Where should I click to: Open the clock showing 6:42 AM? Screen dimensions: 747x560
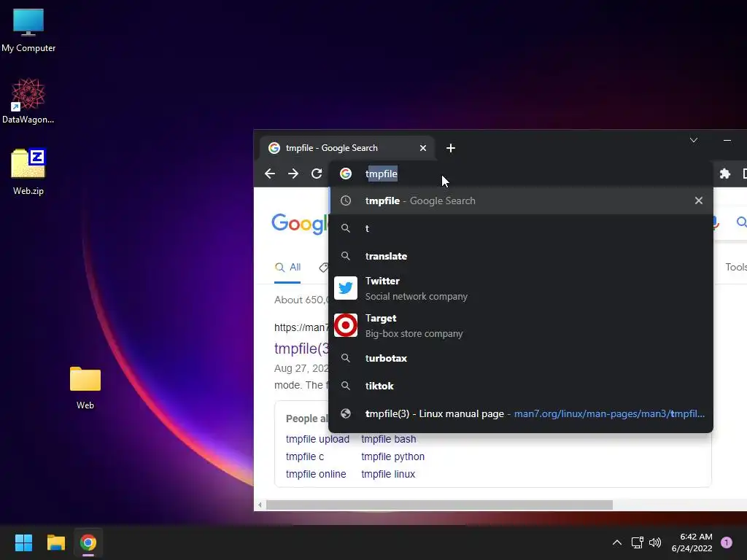click(x=692, y=542)
